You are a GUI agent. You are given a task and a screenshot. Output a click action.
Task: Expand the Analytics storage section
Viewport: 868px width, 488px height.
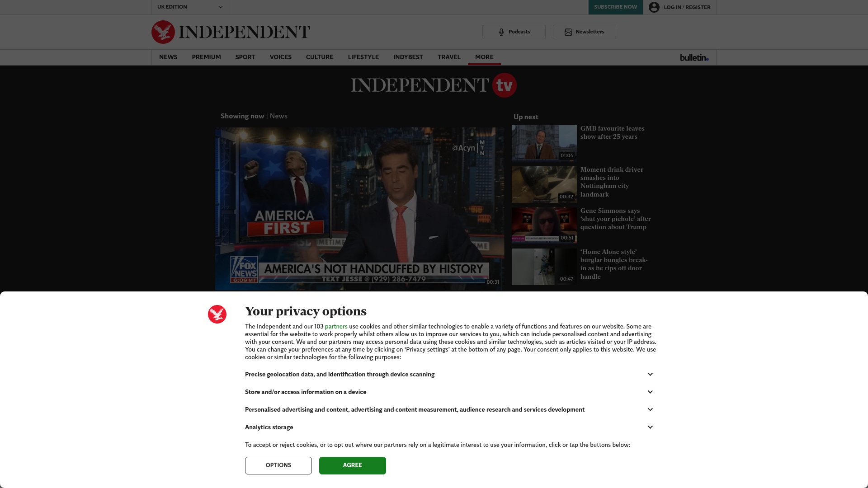tap(449, 427)
